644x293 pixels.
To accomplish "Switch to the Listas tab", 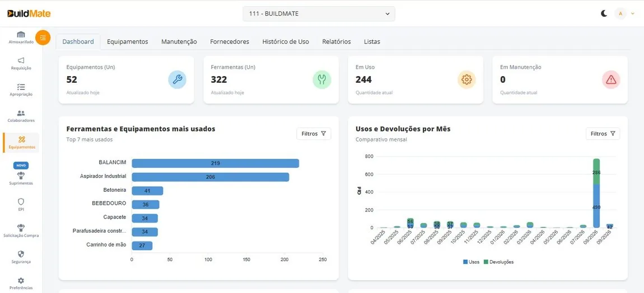I will [x=372, y=41].
